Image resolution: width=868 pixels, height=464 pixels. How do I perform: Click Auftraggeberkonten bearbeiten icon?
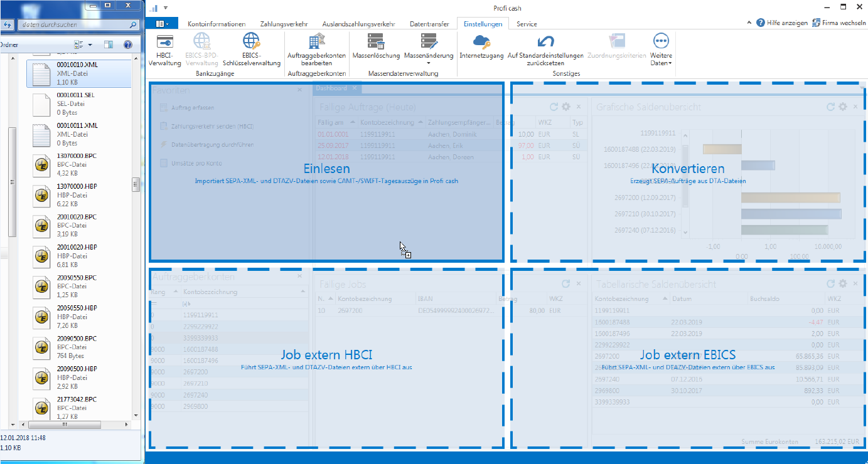coord(316,50)
